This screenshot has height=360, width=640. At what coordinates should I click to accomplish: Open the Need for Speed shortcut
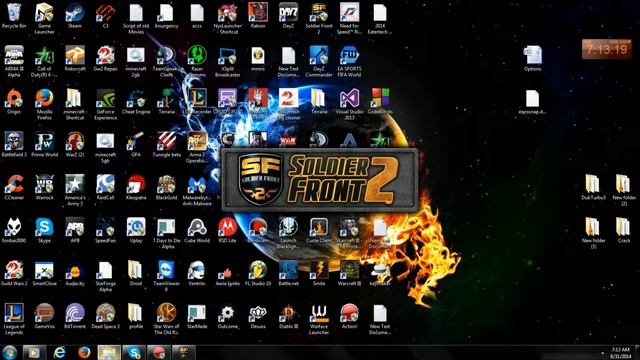coord(349,18)
